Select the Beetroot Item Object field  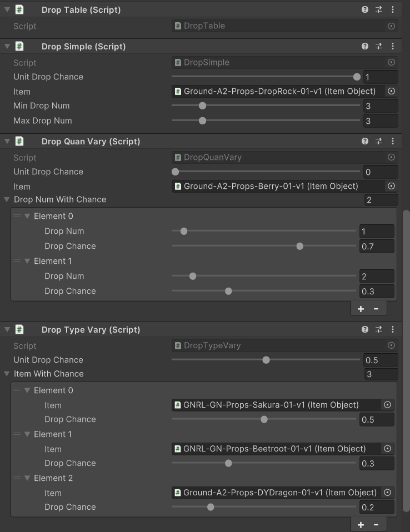coord(276,449)
